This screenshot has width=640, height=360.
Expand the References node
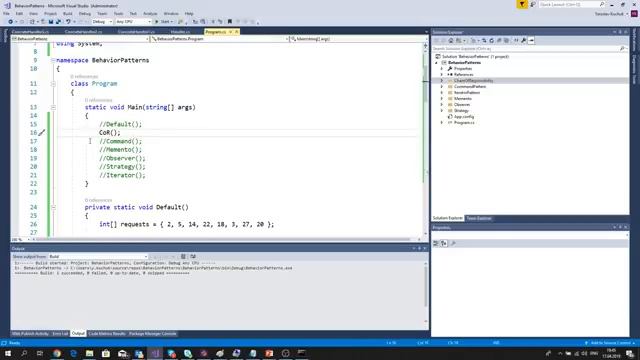[441, 75]
